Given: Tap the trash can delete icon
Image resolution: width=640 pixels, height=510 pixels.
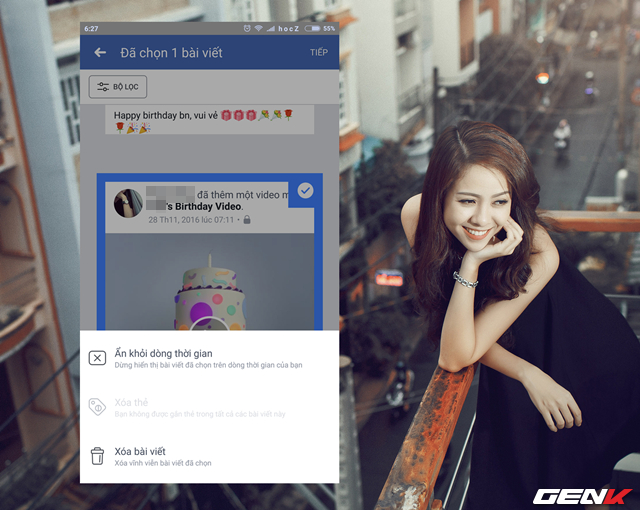Looking at the screenshot, I should (97, 456).
